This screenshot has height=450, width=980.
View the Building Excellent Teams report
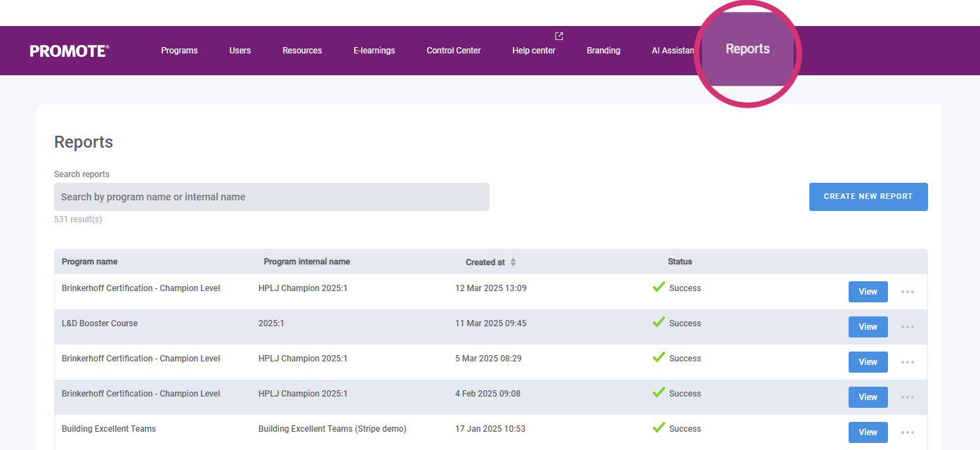868,432
